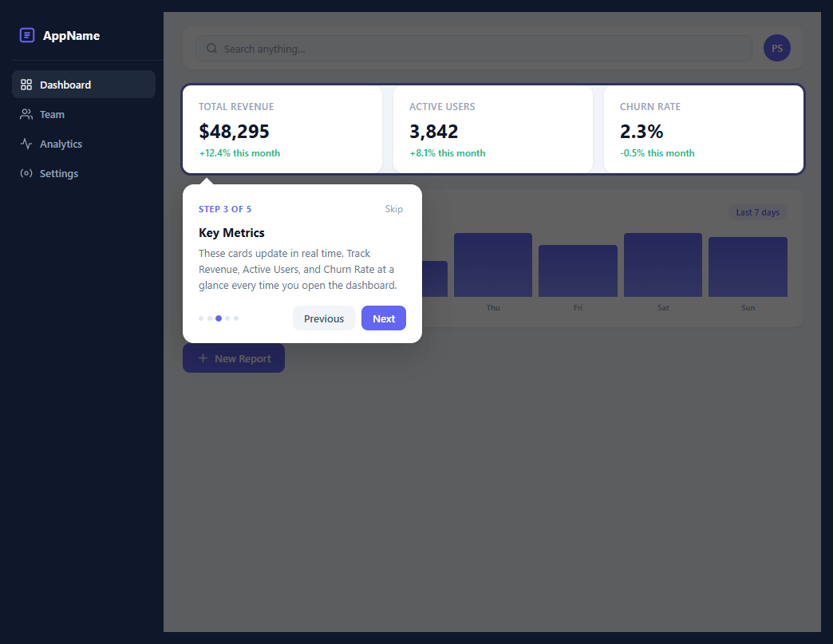Viewport: 833px width, 644px height.
Task: Click the Next button in the tour
Action: coord(384,318)
